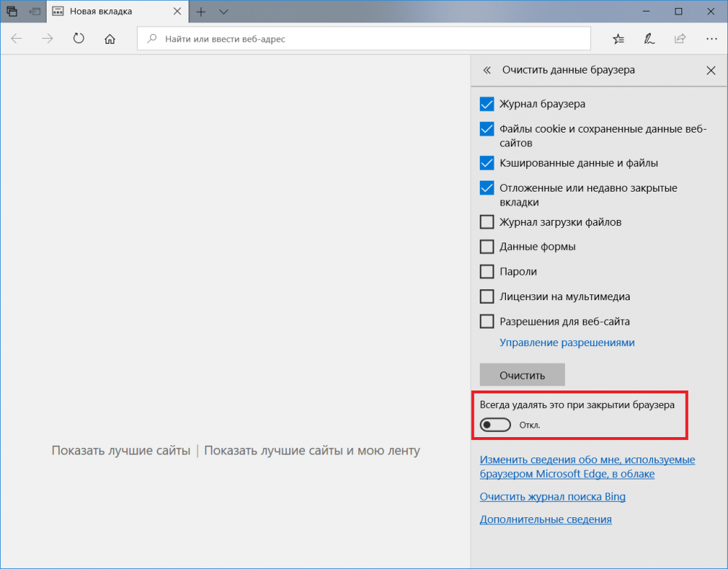Uncheck the Журнал браузера checkbox

click(486, 104)
